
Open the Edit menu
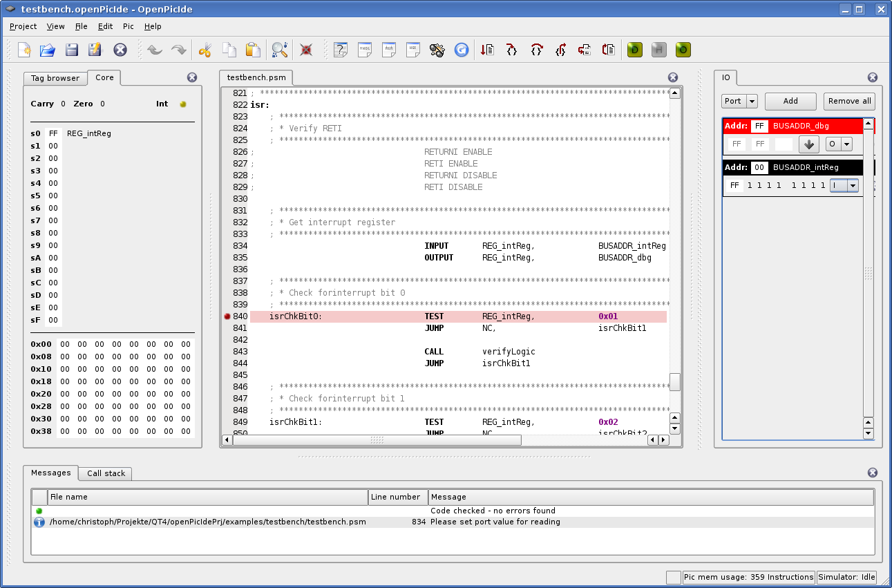(x=105, y=26)
